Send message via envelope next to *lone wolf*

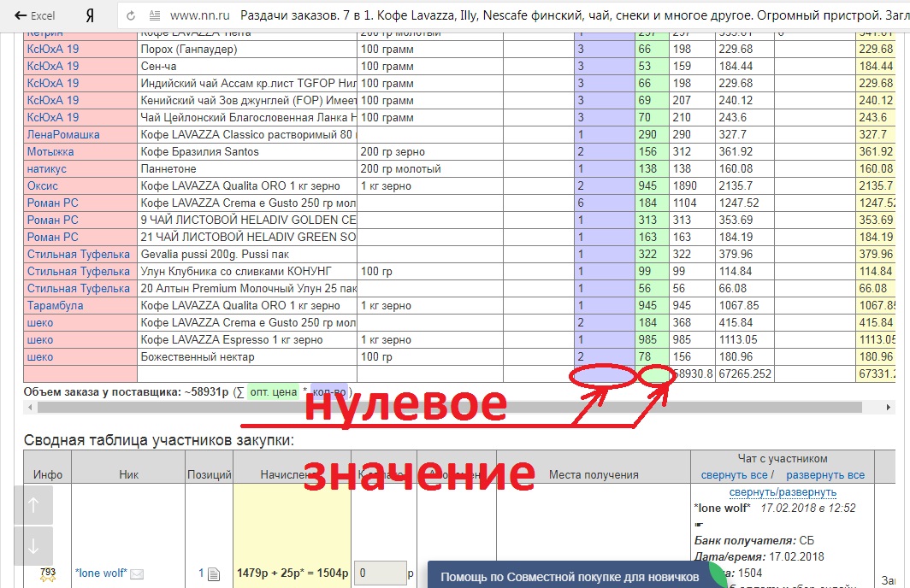click(137, 574)
